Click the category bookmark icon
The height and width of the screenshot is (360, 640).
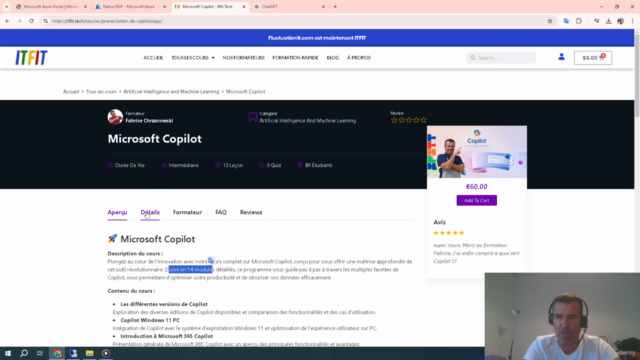253,117
